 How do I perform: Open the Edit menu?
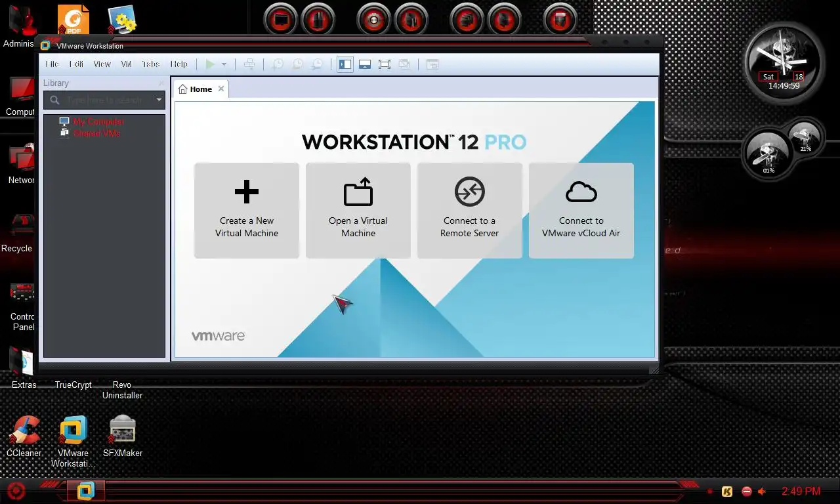(x=77, y=64)
